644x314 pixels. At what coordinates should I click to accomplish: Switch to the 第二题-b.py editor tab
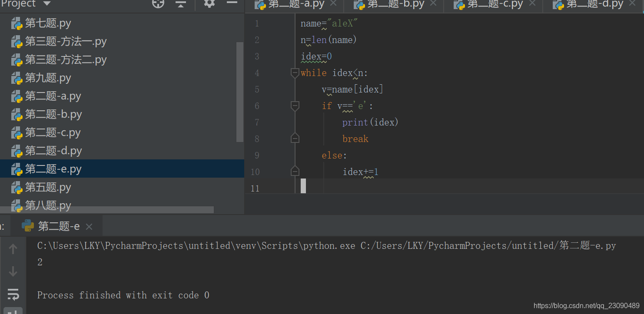point(389,4)
